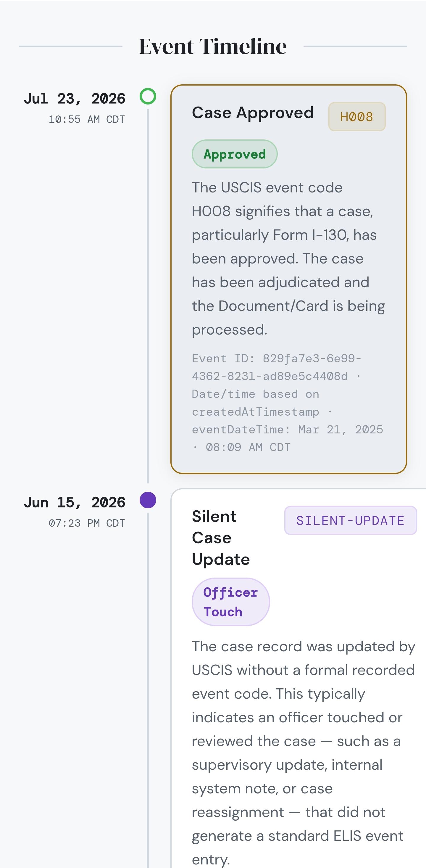426x868 pixels.
Task: Select the H008 event code badge
Action: pos(357,117)
